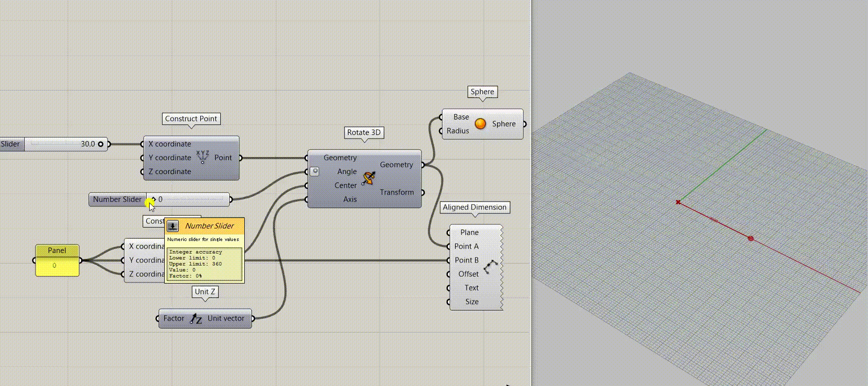Click the Aligned Dimension label tag
The height and width of the screenshot is (386, 868).
coord(475,207)
